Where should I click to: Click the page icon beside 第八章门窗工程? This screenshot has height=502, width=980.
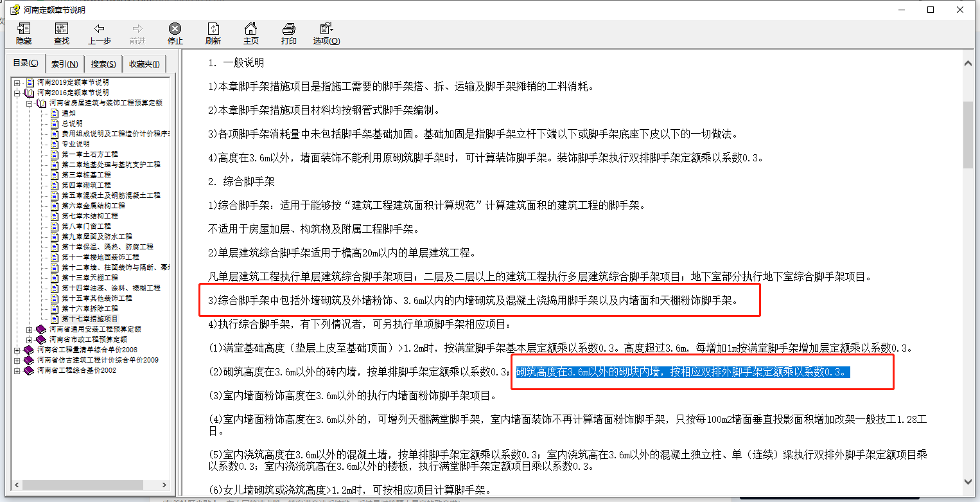[x=55, y=226]
